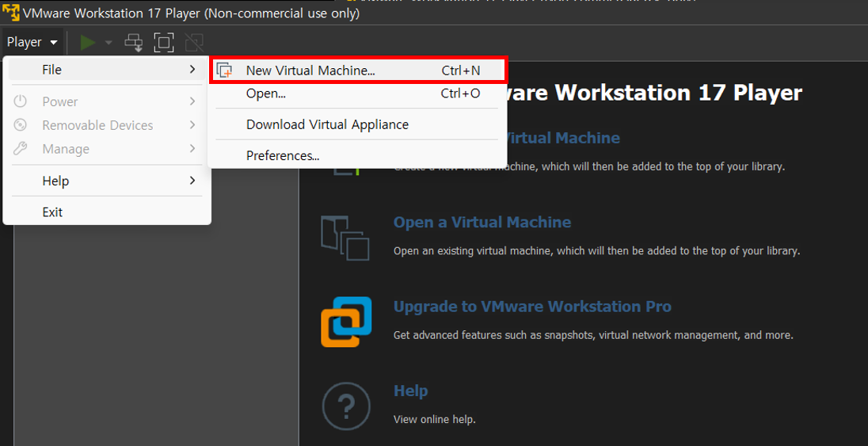Click the Power menu item icon
Image resolution: width=868 pixels, height=446 pixels.
pos(21,101)
